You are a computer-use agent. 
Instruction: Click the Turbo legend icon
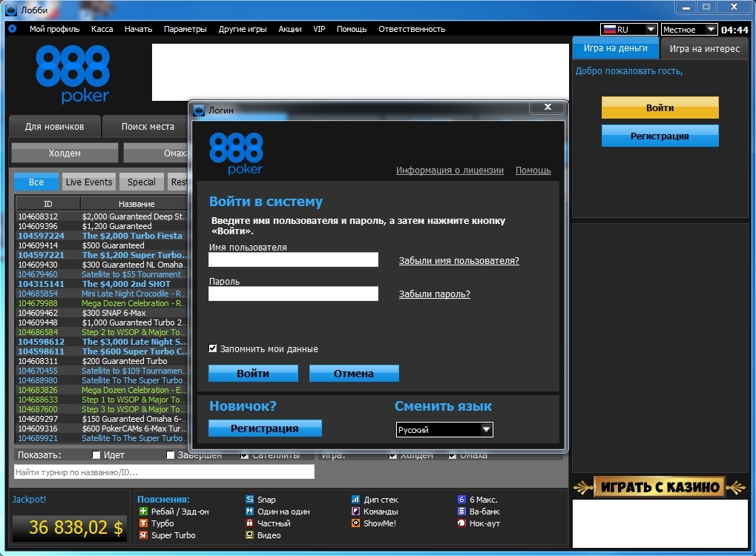143,523
